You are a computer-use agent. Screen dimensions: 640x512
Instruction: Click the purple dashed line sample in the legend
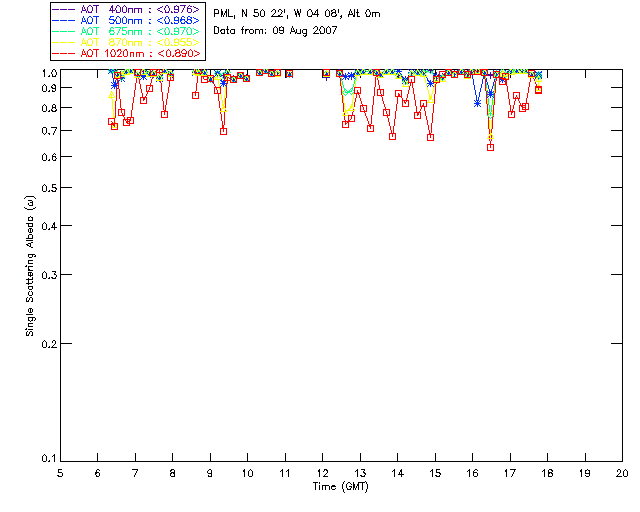point(64,9)
